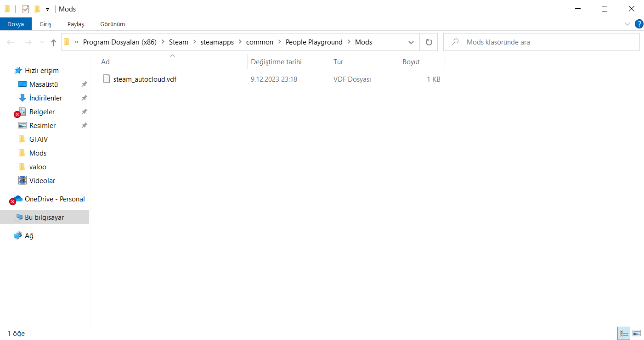Open the Mods folder in sidebar
Screen dimensions: 644x340
point(38,153)
